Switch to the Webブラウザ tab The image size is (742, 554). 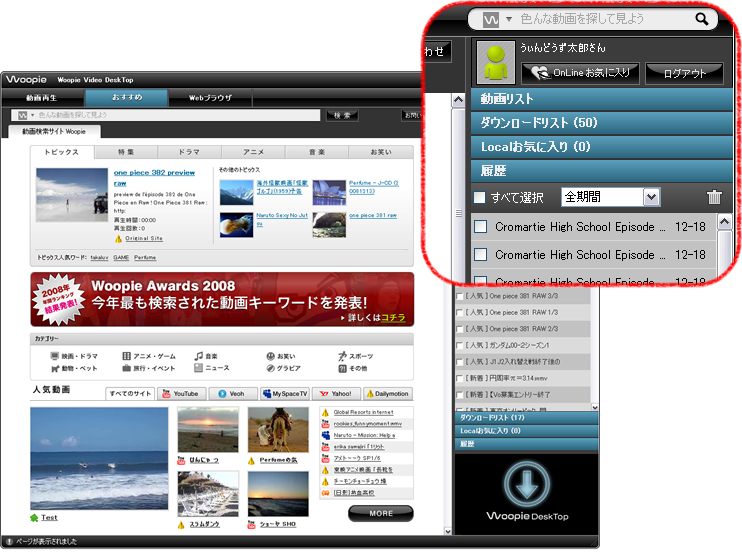210,98
